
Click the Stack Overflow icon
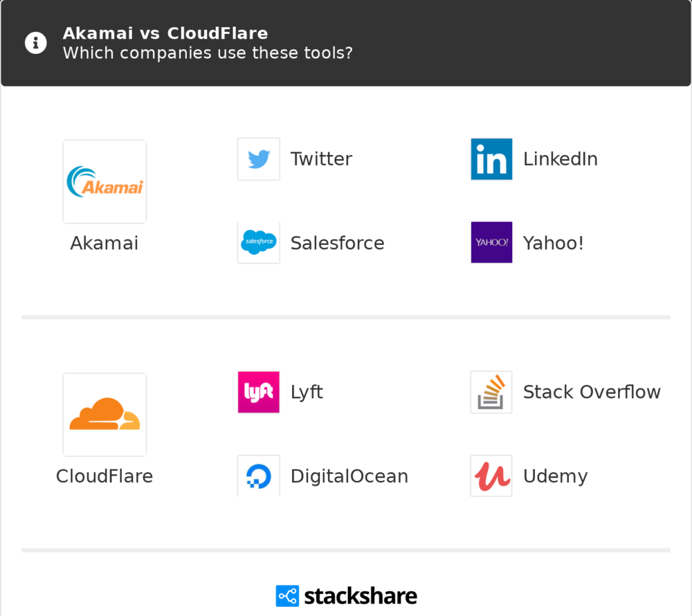pos(491,392)
